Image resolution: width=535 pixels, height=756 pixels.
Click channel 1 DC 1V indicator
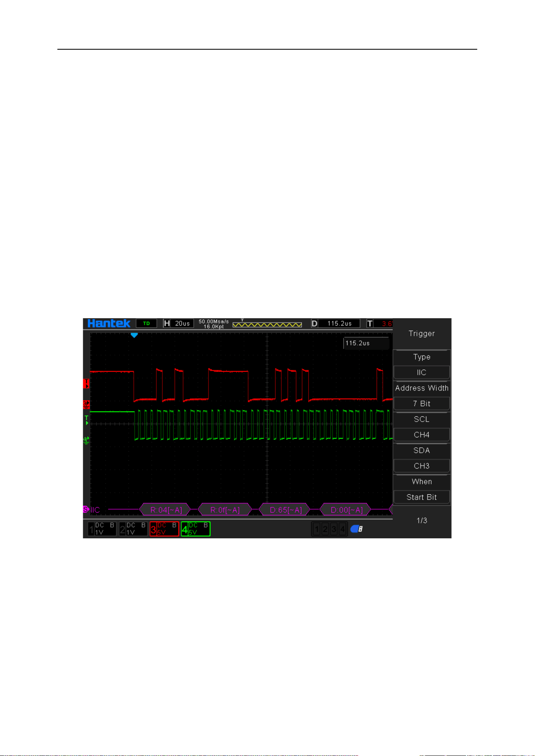pos(102,529)
